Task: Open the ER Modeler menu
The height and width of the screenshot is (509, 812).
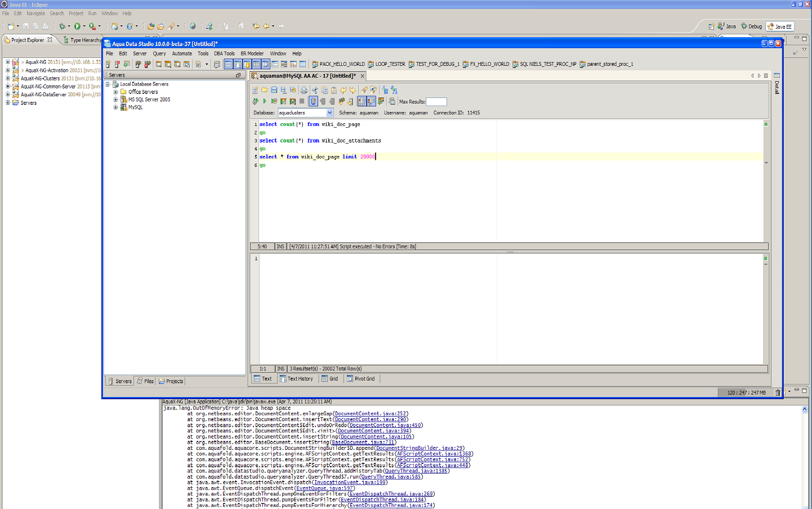Action: (252, 53)
